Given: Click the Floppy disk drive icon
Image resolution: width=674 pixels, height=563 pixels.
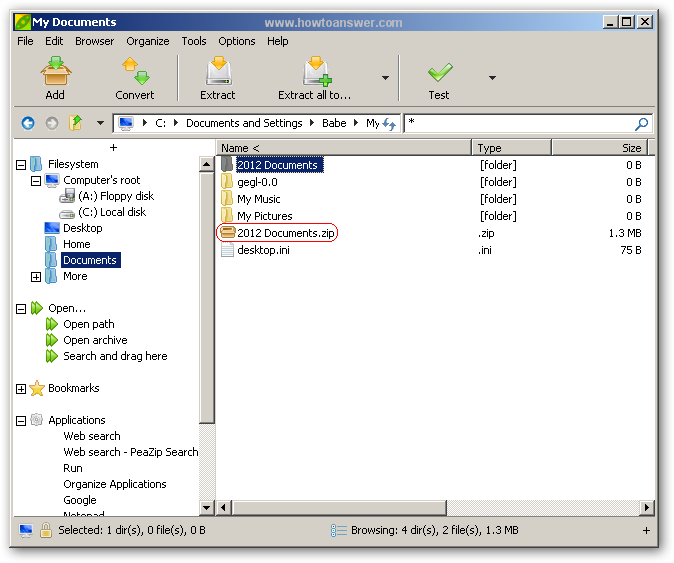Looking at the screenshot, I should coord(67,196).
